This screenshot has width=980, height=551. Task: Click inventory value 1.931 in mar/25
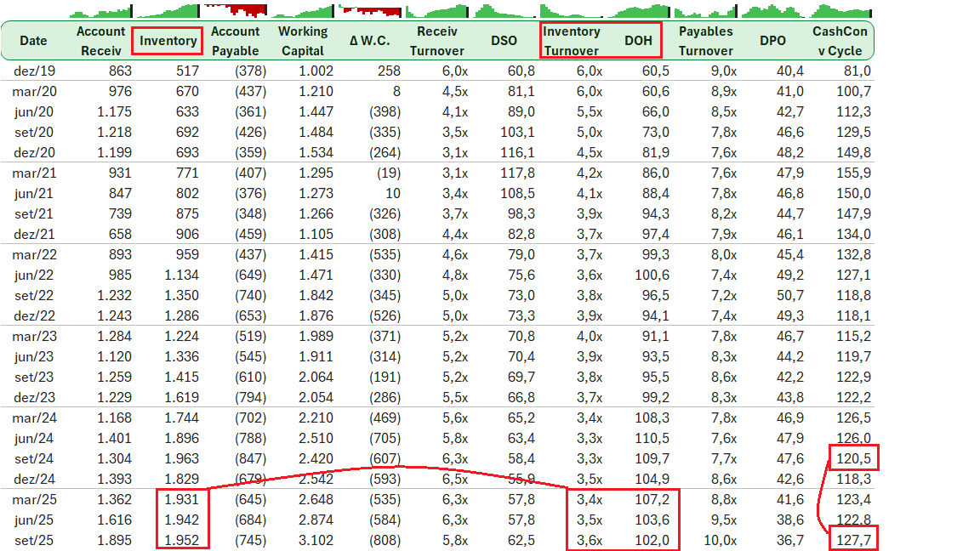pos(181,500)
